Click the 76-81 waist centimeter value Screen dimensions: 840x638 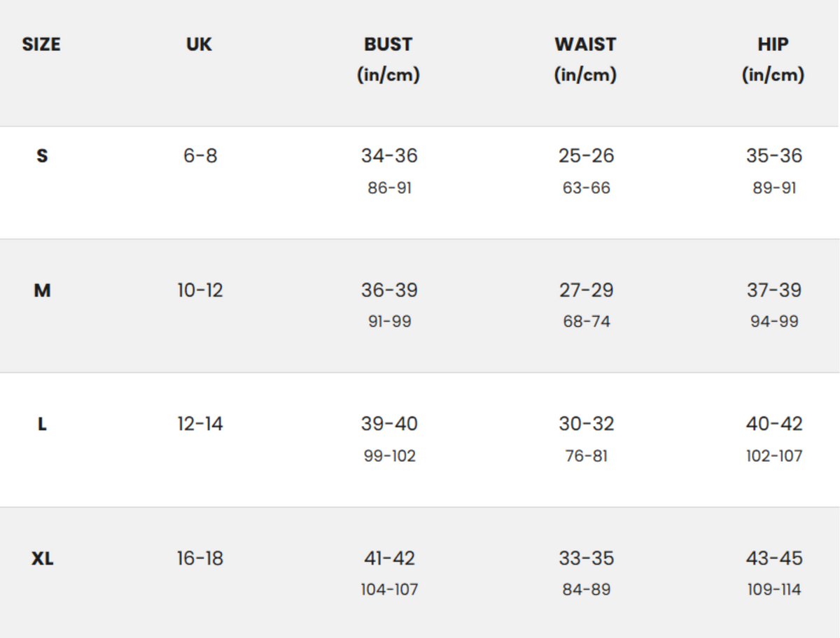(x=587, y=456)
